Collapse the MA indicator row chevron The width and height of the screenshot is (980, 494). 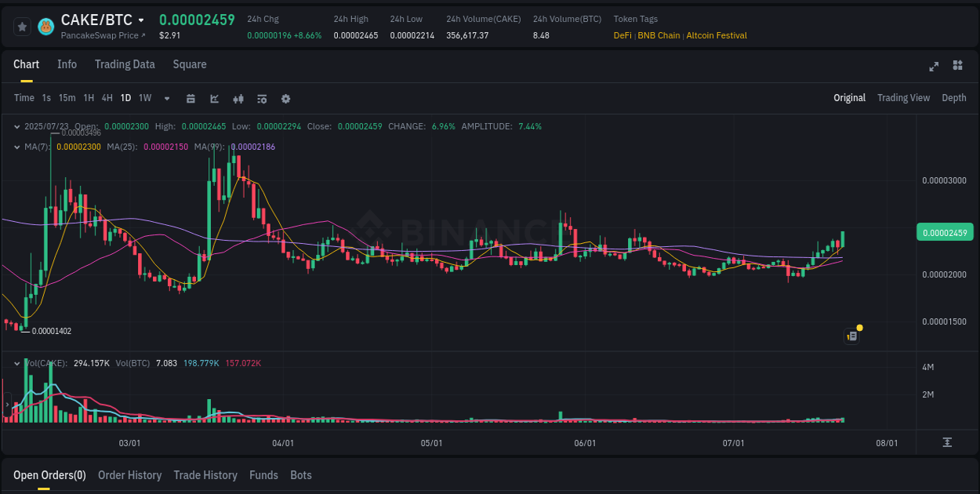coord(17,146)
